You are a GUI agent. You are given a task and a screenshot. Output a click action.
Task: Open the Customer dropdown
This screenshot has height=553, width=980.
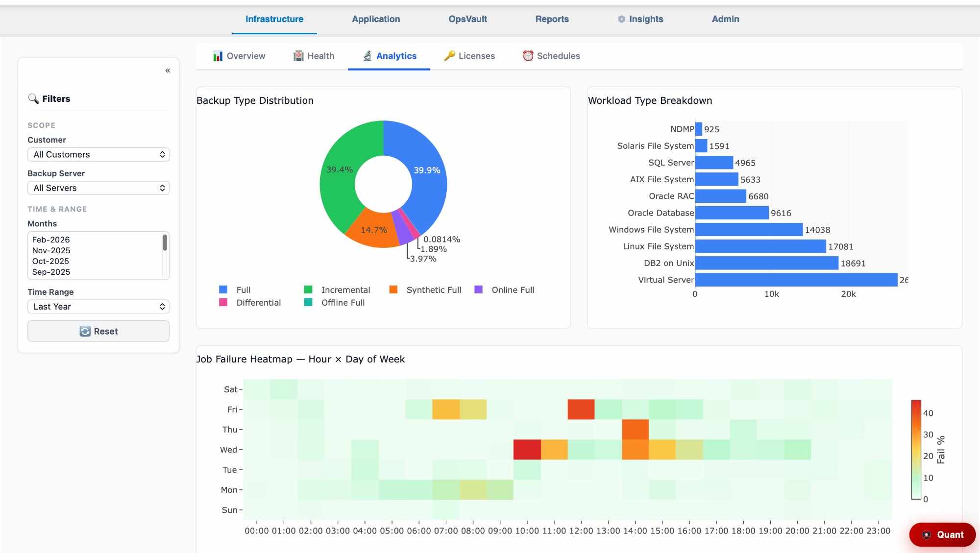pos(98,154)
